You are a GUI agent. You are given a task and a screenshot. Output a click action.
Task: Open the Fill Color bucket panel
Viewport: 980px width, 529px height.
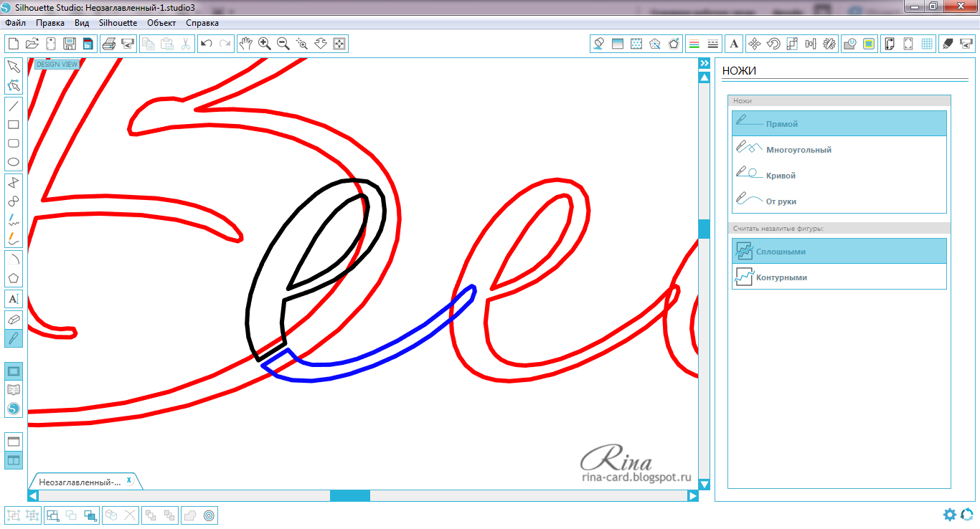pyautogui.click(x=599, y=44)
